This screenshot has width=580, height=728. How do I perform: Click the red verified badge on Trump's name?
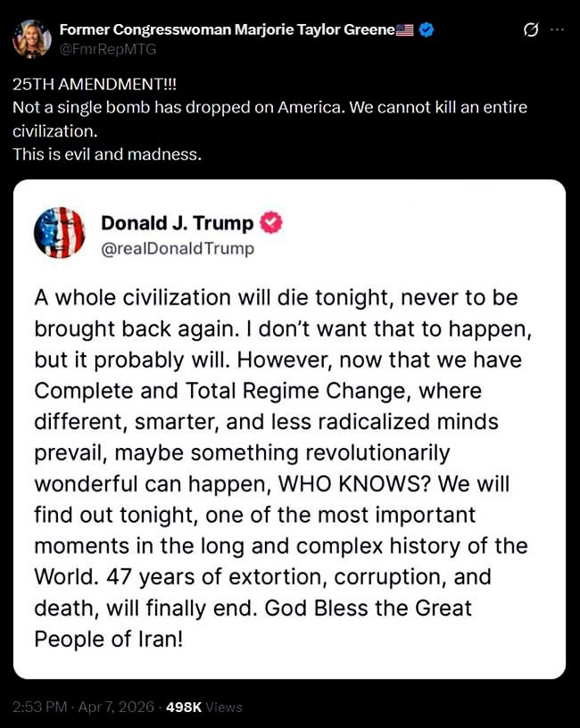pyautogui.click(x=270, y=223)
